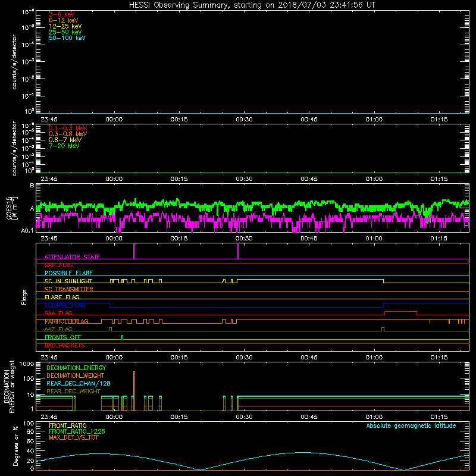Select the yellow FRONT_RATIO legend label

tap(68, 425)
